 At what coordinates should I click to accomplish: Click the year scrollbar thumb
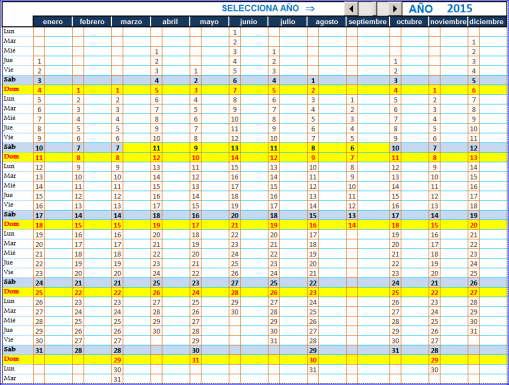(x=367, y=9)
